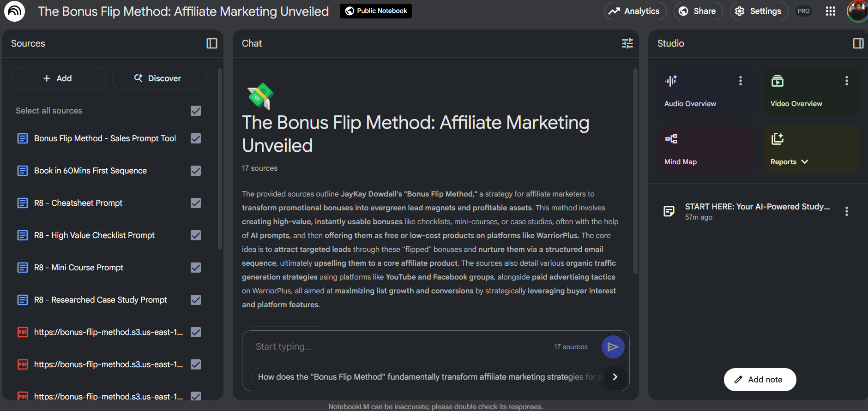Open the Analytics view
Image resolution: width=868 pixels, height=411 pixels.
[x=635, y=11]
